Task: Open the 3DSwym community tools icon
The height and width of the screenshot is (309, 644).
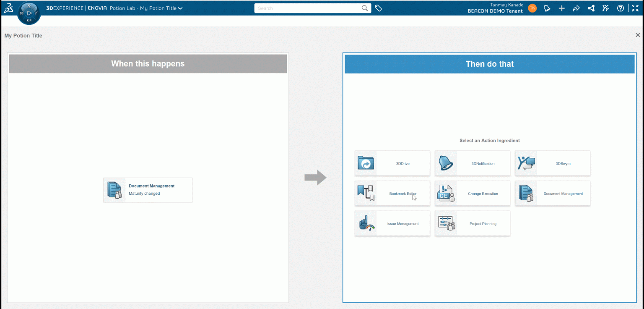Action: click(x=605, y=8)
